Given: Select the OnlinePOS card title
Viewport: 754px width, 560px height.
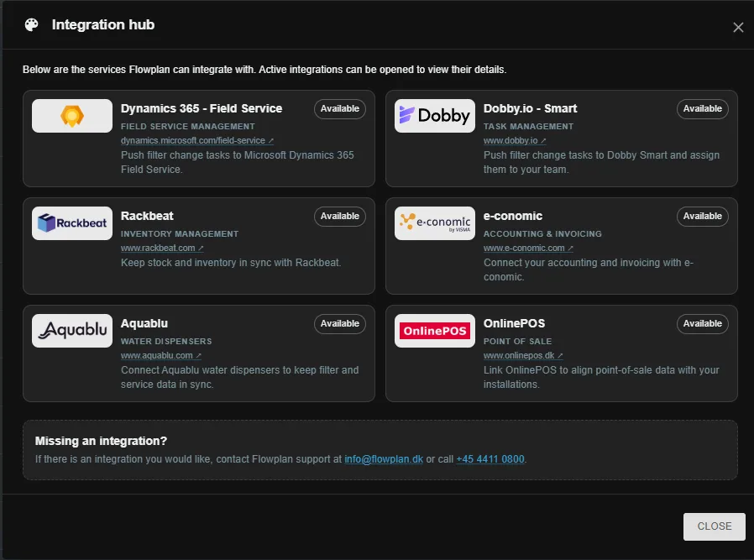Looking at the screenshot, I should tap(514, 323).
